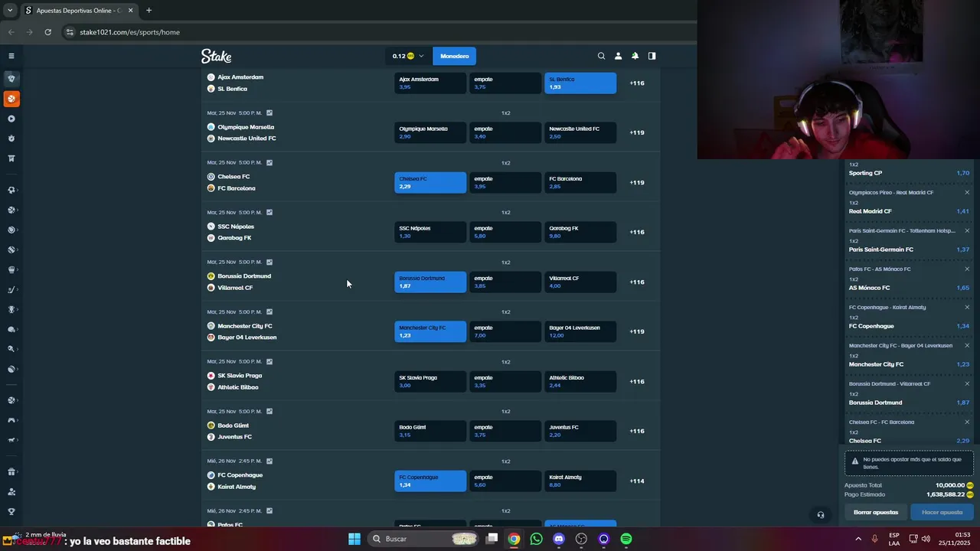Open the search magnifier in the Stake header
Screen dimensions: 980x551
pyautogui.click(x=601, y=56)
